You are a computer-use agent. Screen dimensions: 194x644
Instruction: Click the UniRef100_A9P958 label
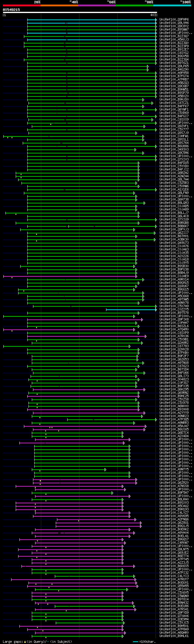click(174, 73)
